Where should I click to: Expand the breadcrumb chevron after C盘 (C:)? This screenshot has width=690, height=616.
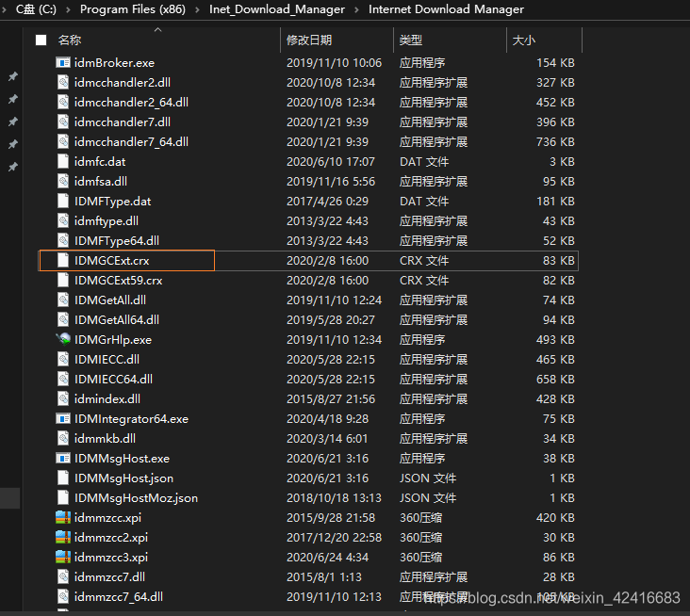click(x=68, y=9)
